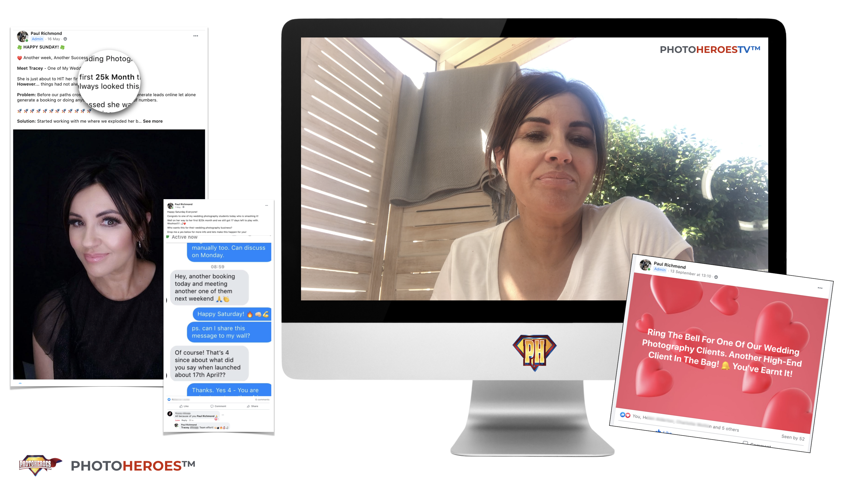Click the red heart reaction icon under the hearts image

pos(627,415)
